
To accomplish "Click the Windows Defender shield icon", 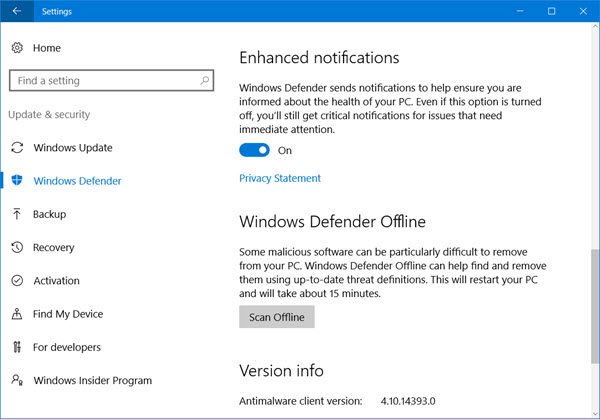I will (x=17, y=181).
